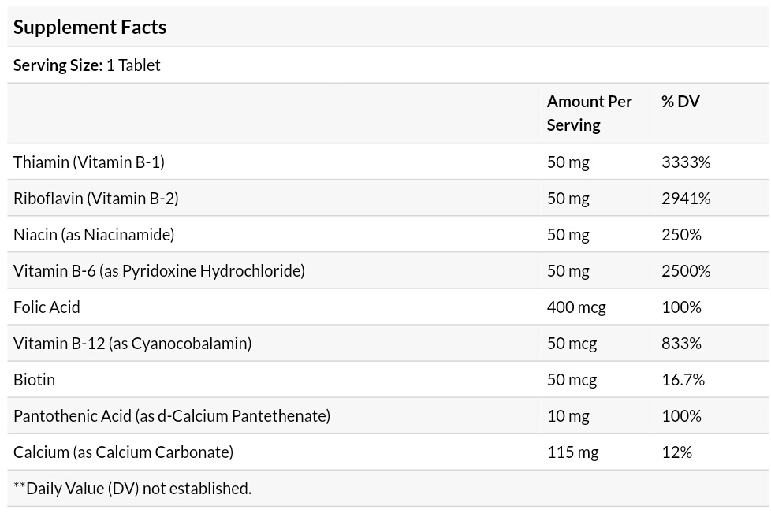Select the Folic Acid row label
The height and width of the screenshot is (532, 771).
[x=47, y=307]
